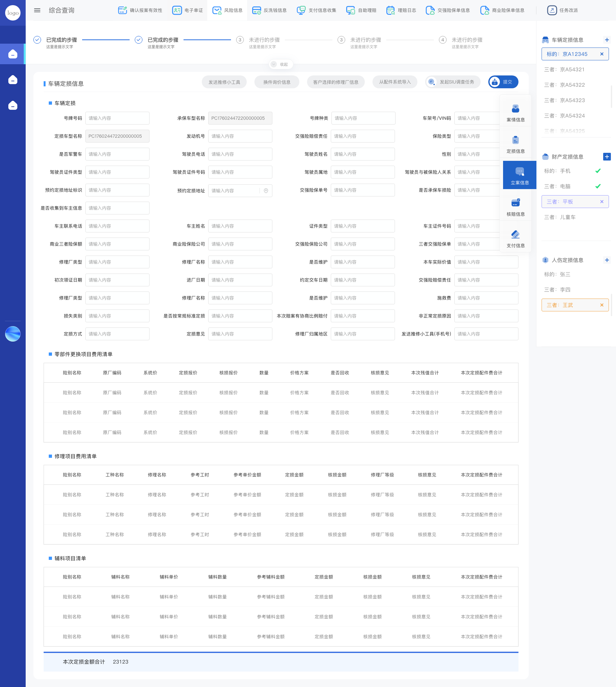Switch to 风险信息 tab
This screenshot has height=687, width=616.
point(227,10)
